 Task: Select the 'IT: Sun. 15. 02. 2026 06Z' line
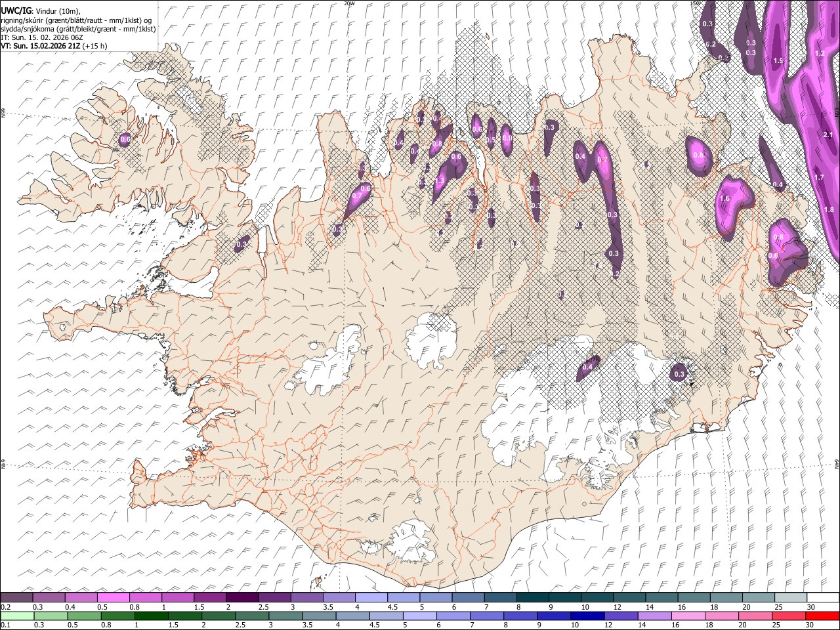pos(42,37)
